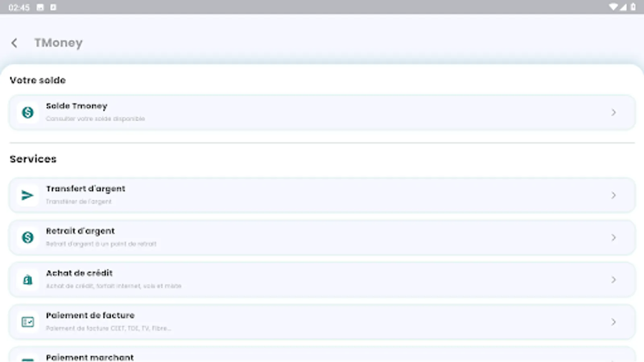Open the Paiement marchant service

[x=322, y=354]
